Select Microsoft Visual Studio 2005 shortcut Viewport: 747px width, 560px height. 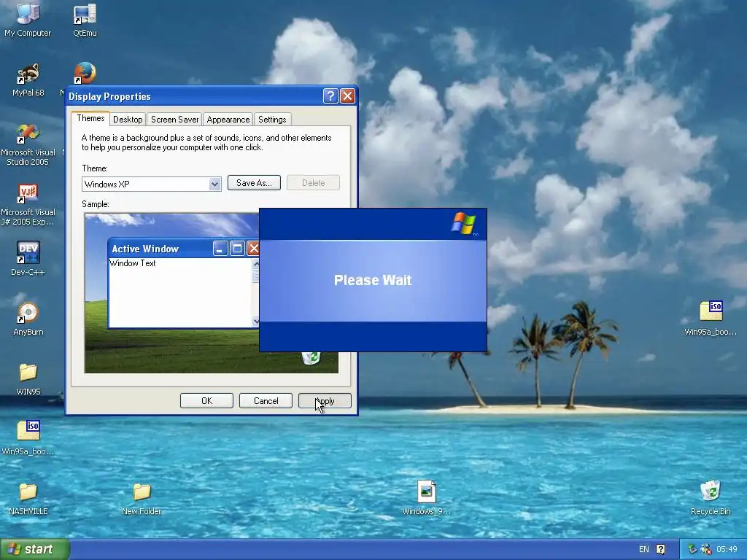click(x=28, y=144)
